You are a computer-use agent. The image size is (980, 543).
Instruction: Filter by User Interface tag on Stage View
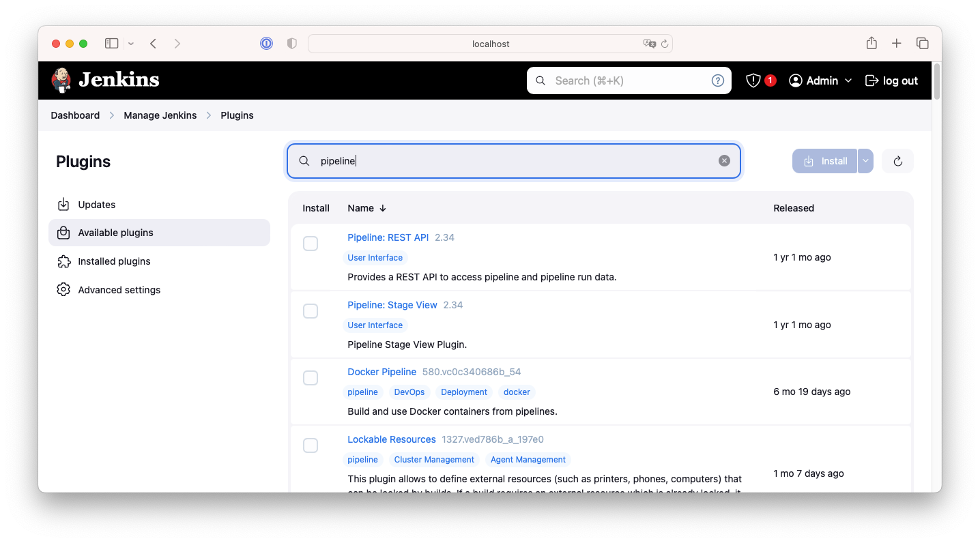(375, 325)
